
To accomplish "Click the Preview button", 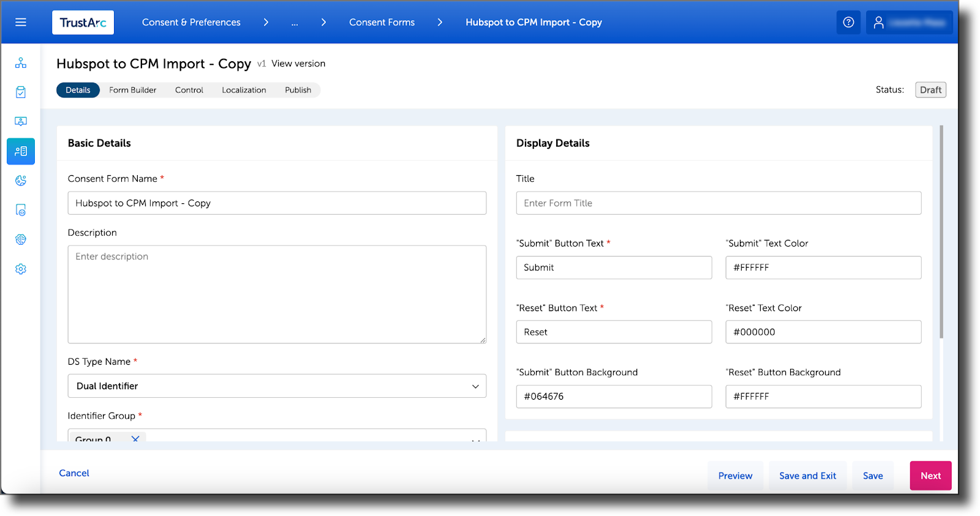I will point(735,476).
